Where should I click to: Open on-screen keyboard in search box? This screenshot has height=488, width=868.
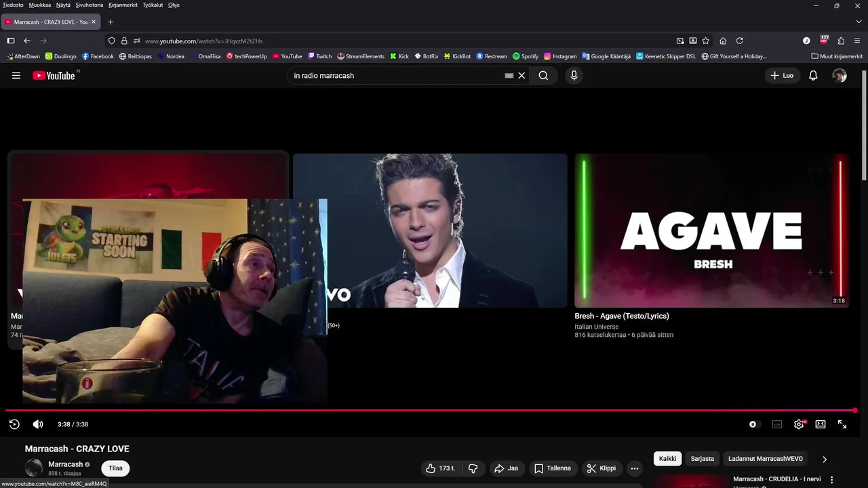click(509, 76)
